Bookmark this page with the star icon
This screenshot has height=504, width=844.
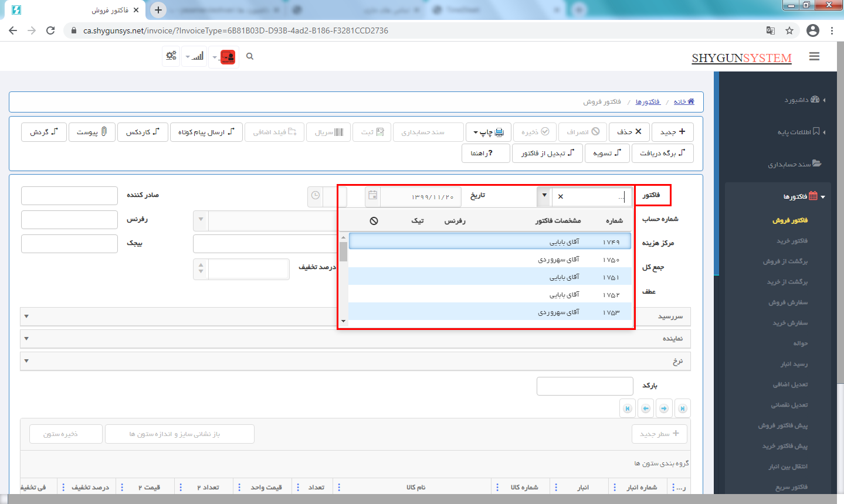point(789,30)
